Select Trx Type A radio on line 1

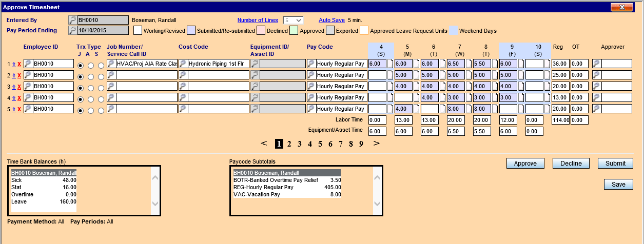coord(91,66)
